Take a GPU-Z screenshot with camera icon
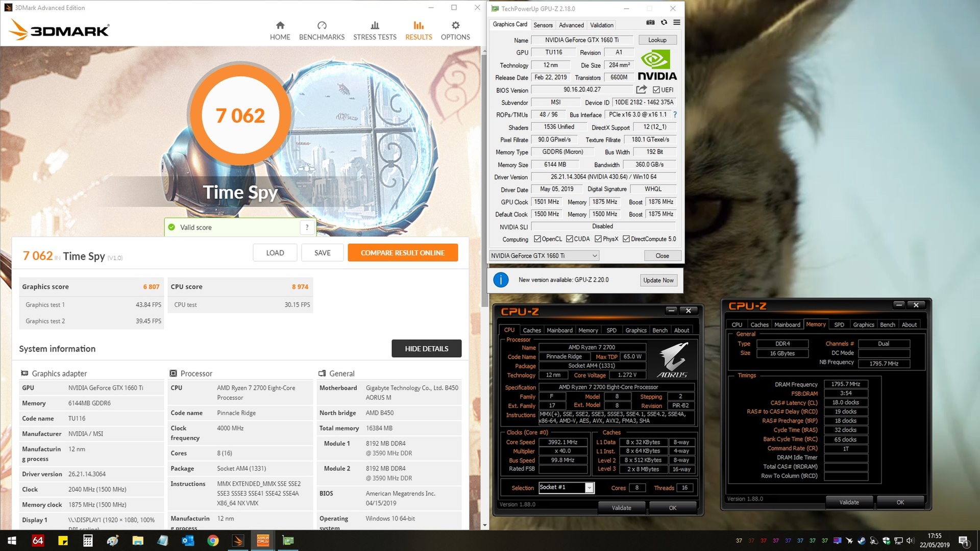Viewport: 980px width, 551px height. pos(650,22)
